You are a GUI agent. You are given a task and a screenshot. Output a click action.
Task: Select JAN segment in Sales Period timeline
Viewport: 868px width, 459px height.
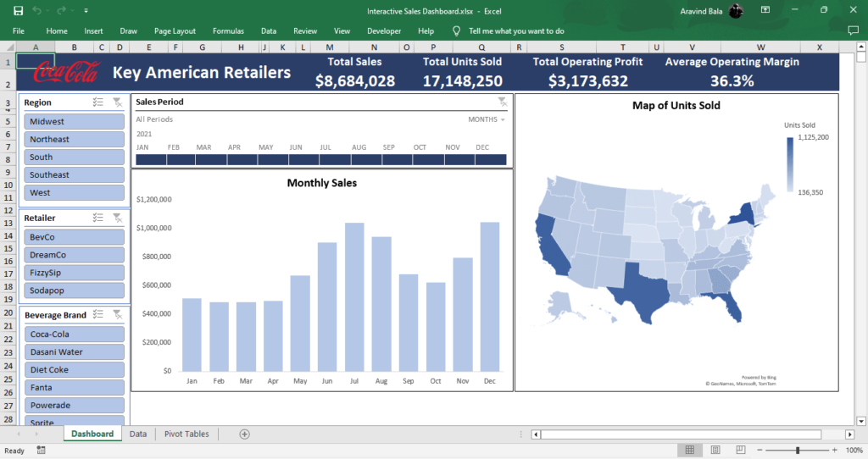151,160
